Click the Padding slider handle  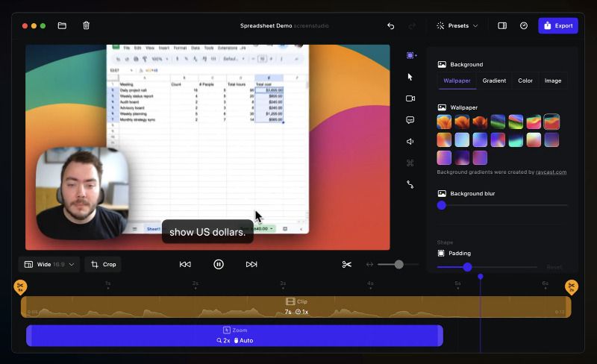[468, 267]
